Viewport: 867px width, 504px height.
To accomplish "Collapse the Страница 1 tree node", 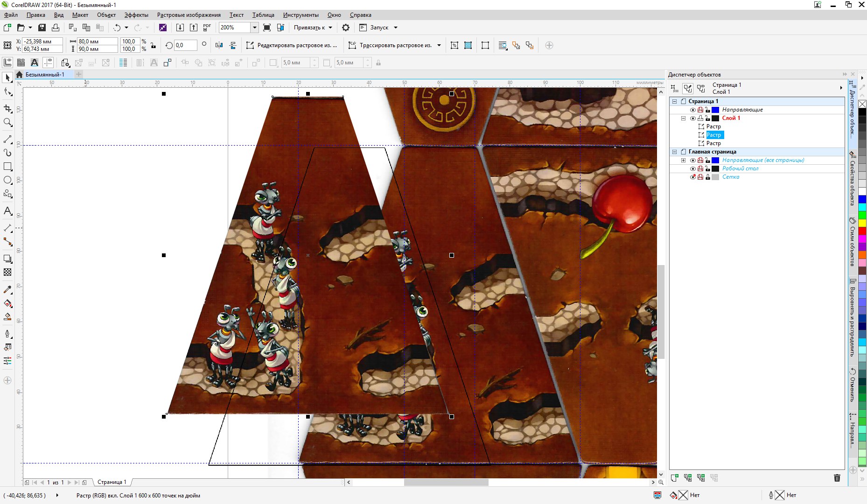I will pyautogui.click(x=674, y=101).
